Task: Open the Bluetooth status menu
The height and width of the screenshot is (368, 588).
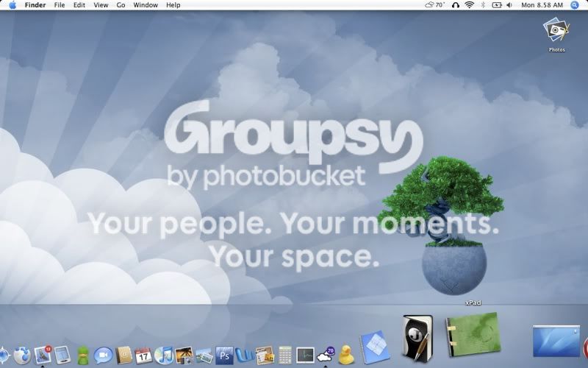Action: (483, 5)
